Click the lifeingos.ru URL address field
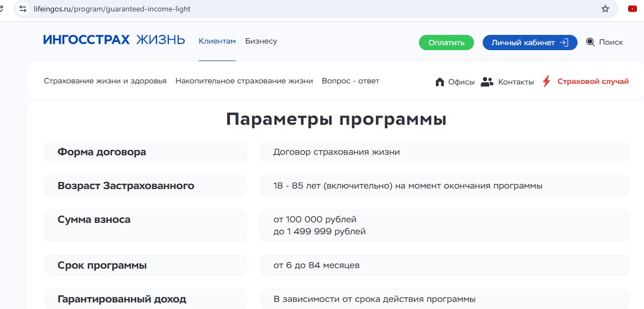The image size is (644, 309). pos(272,9)
